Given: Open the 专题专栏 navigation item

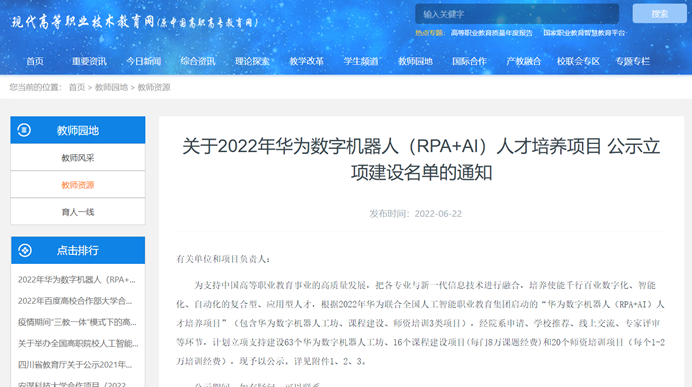Looking at the screenshot, I should tap(632, 61).
